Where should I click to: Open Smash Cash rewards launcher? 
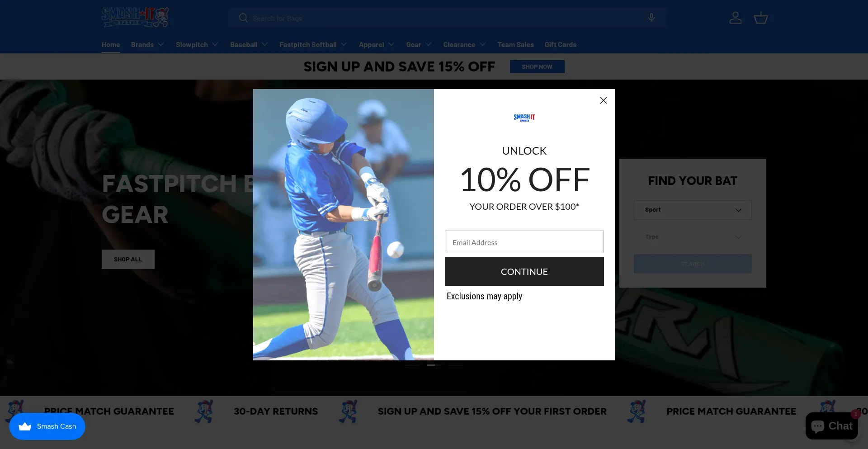tap(47, 426)
